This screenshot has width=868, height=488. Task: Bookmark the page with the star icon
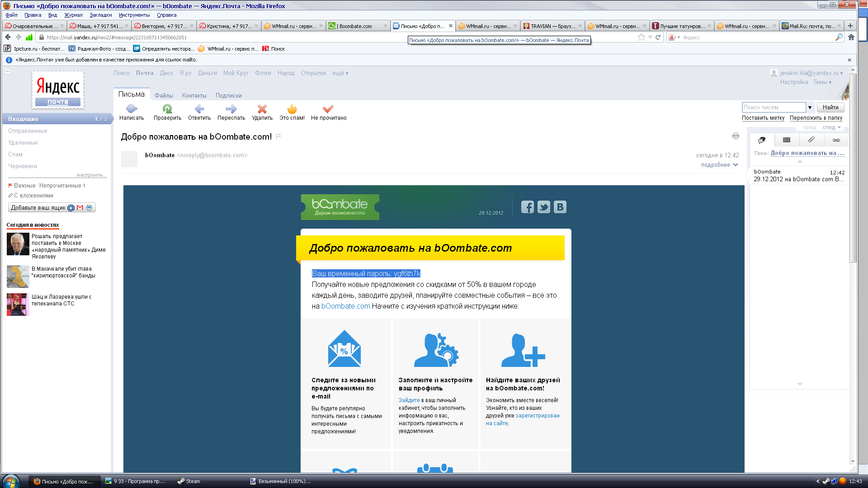[x=641, y=38]
